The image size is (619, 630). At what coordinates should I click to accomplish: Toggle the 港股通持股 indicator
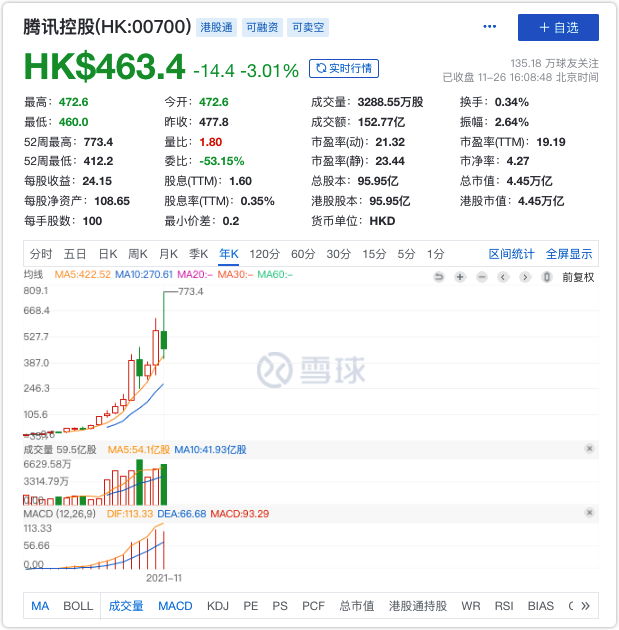(418, 605)
